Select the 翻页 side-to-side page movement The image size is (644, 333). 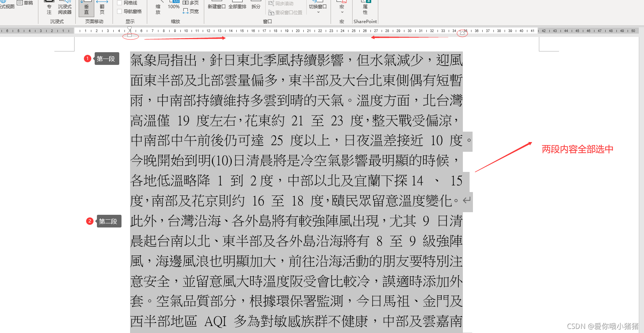pos(102,7)
